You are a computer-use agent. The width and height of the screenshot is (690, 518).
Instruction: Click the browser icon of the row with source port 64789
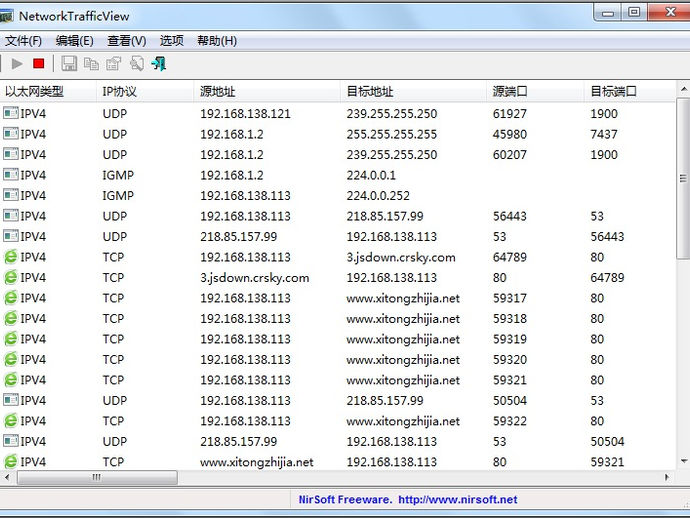[11, 257]
